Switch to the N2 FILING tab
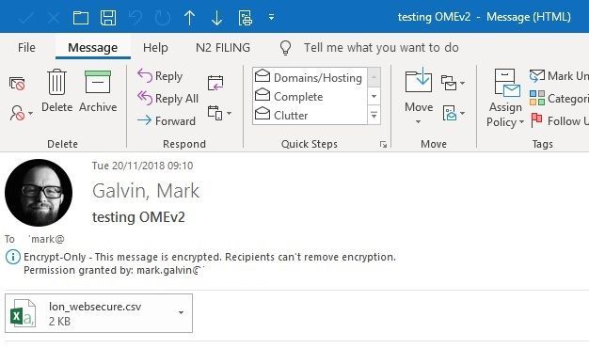The image size is (589, 364). [223, 47]
